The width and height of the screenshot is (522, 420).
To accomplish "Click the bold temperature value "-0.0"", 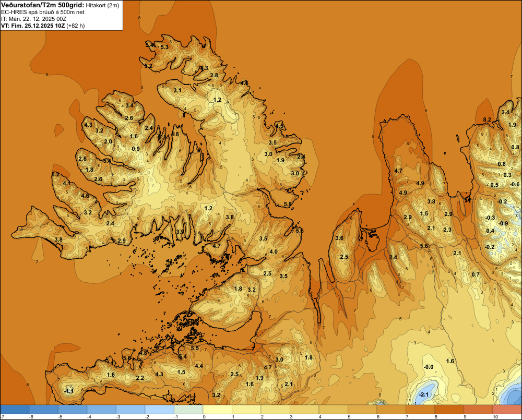I will [428, 367].
